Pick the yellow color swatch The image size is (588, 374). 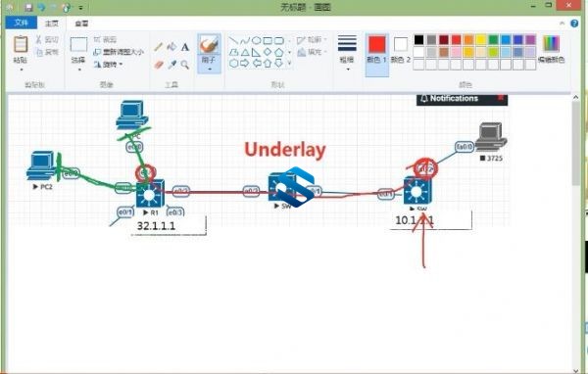[480, 40]
